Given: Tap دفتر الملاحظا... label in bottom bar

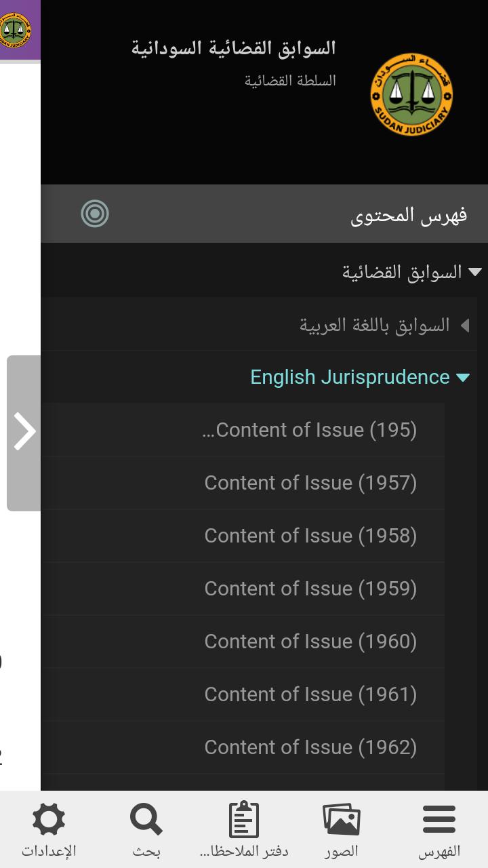Looking at the screenshot, I should click(x=244, y=852).
